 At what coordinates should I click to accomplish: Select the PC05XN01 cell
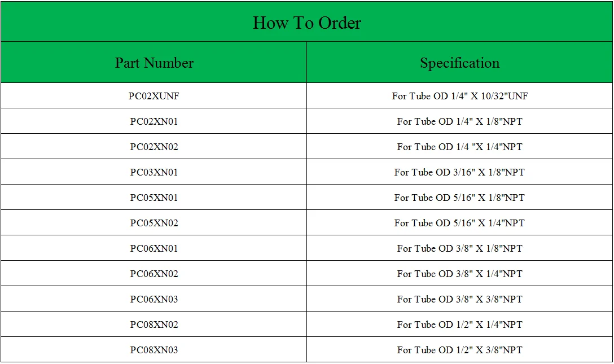154,198
